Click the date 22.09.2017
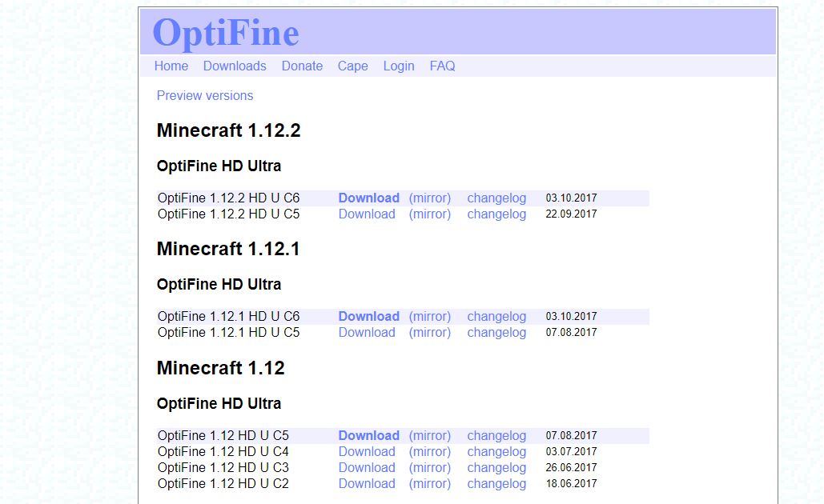 571,214
